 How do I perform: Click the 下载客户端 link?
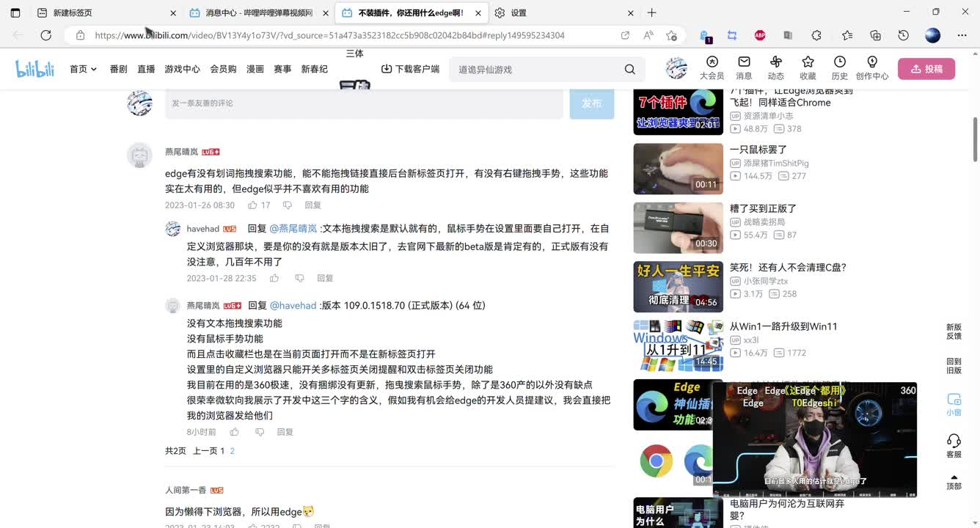410,69
